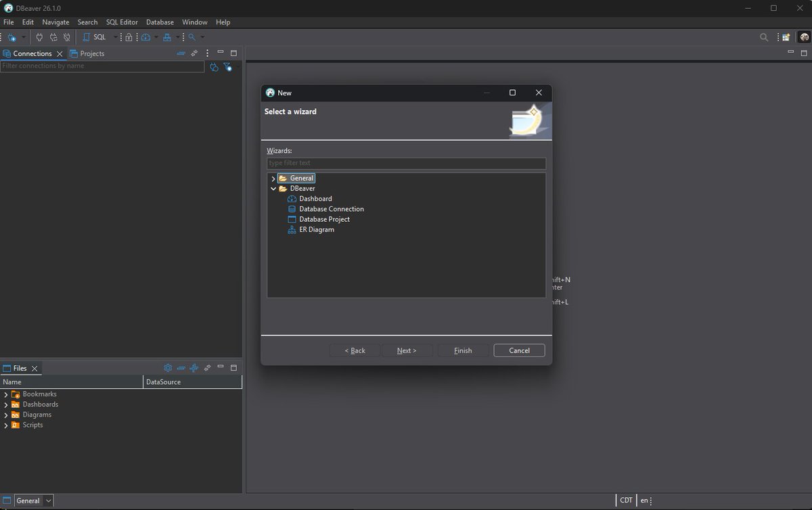812x510 pixels.
Task: Collapse all in the Connections panel
Action: pos(181,53)
